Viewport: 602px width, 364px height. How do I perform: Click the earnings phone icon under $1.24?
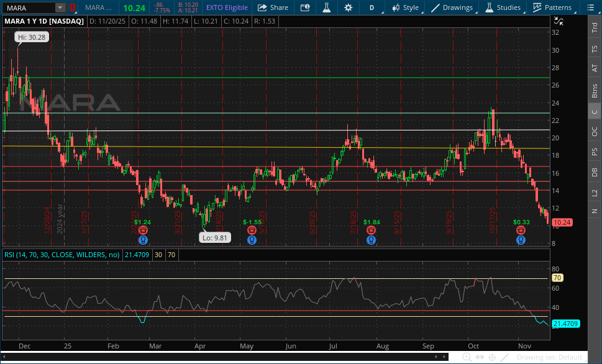point(144,230)
